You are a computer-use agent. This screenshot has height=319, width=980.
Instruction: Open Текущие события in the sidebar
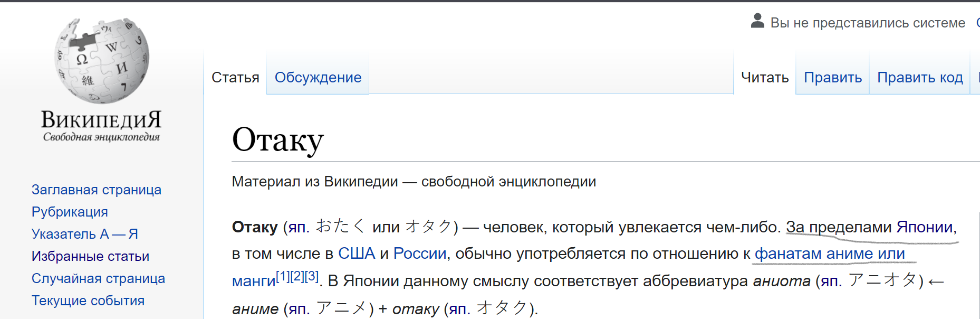[x=88, y=301]
